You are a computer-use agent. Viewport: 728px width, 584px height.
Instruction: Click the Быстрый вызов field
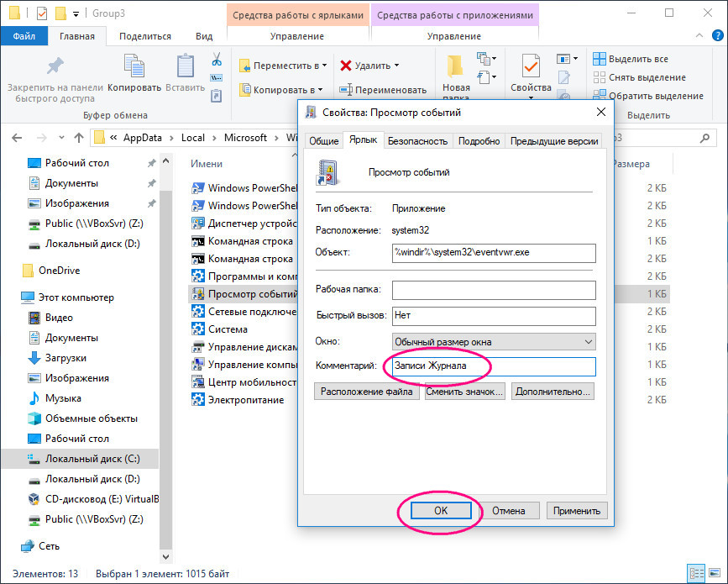[494, 316]
